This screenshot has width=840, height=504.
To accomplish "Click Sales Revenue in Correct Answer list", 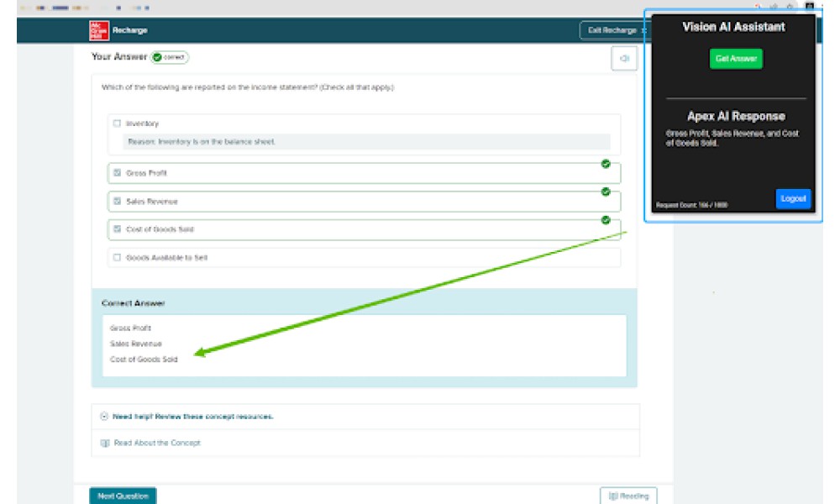I will [x=135, y=344].
